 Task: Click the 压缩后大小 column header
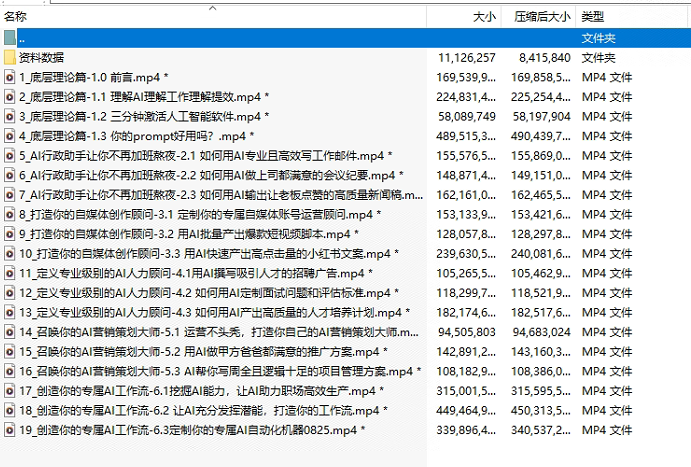[542, 17]
